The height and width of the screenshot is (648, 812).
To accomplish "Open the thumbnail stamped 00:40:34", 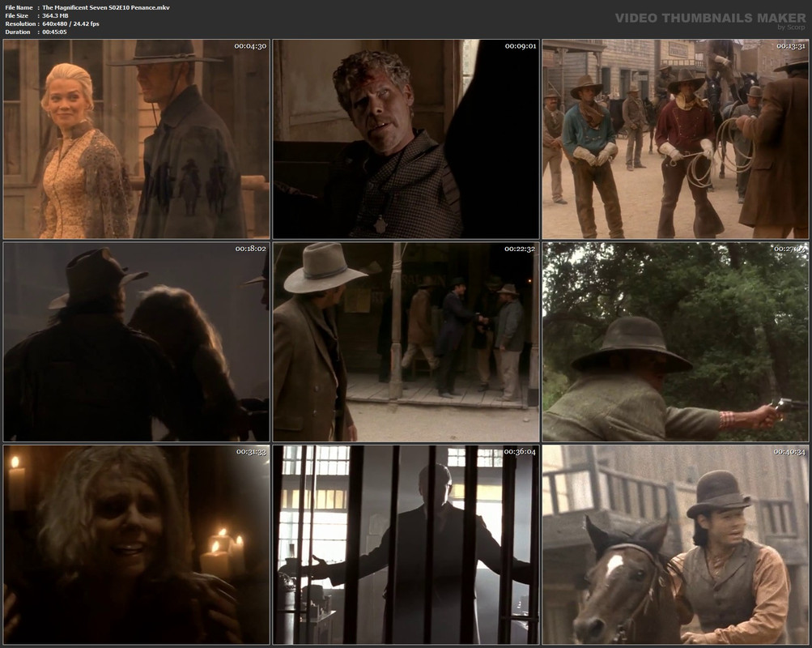I will [x=675, y=544].
